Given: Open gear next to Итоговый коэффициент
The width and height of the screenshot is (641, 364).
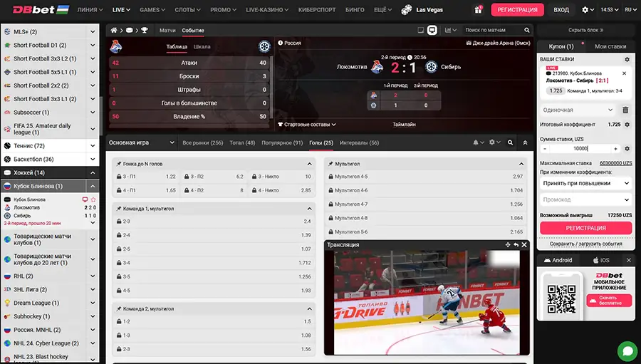Looking at the screenshot, I should 627,125.
